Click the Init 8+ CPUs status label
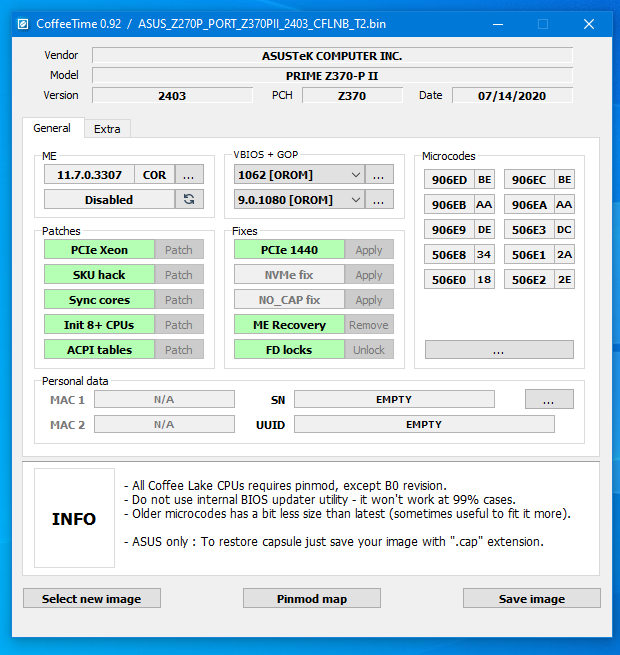 pyautogui.click(x=99, y=325)
